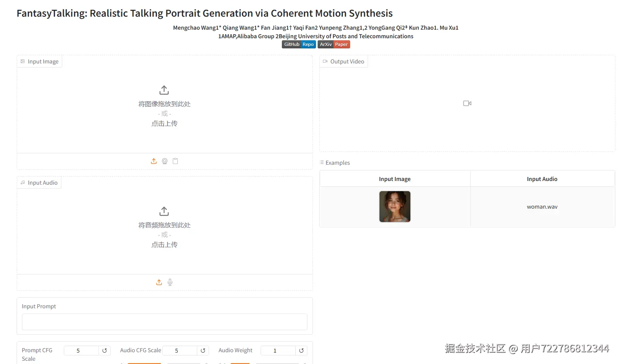
Task: Click the audio drop area to upload
Action: (164, 235)
